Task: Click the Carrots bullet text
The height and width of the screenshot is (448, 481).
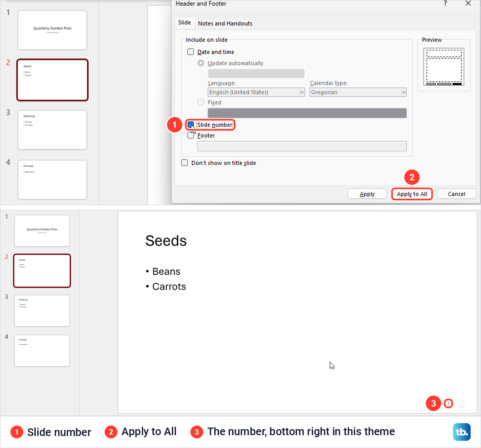Action: coord(169,287)
